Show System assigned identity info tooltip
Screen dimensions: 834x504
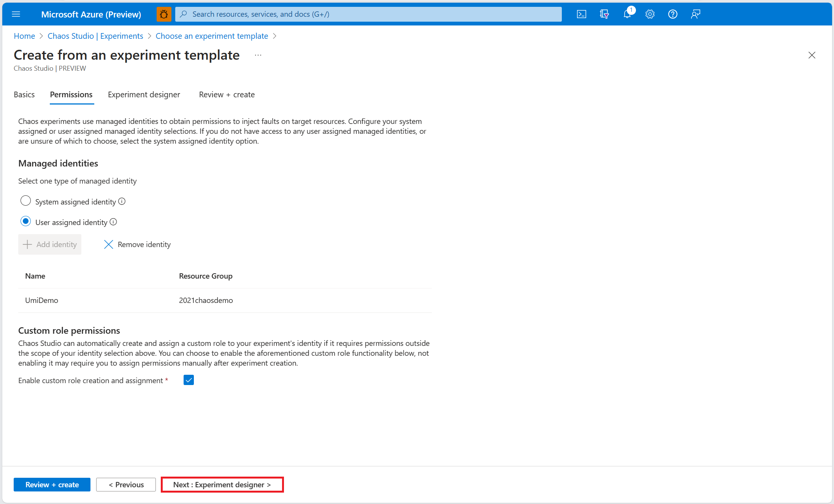tap(122, 201)
